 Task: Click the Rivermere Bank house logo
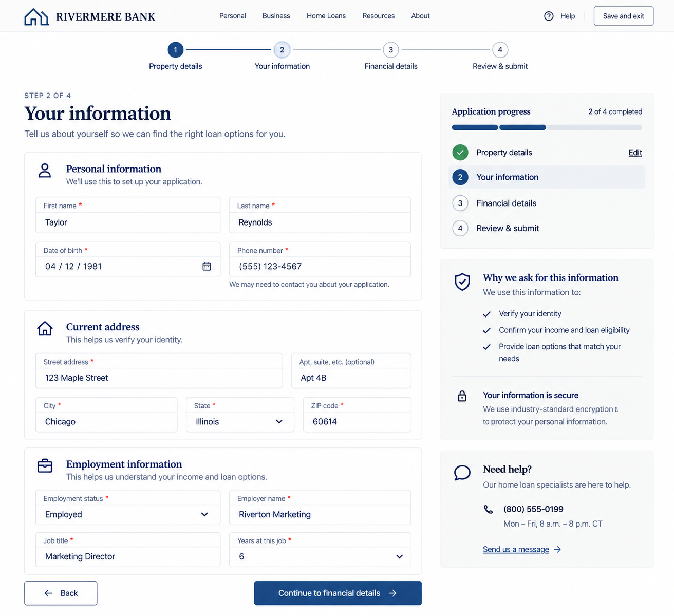coord(36,17)
